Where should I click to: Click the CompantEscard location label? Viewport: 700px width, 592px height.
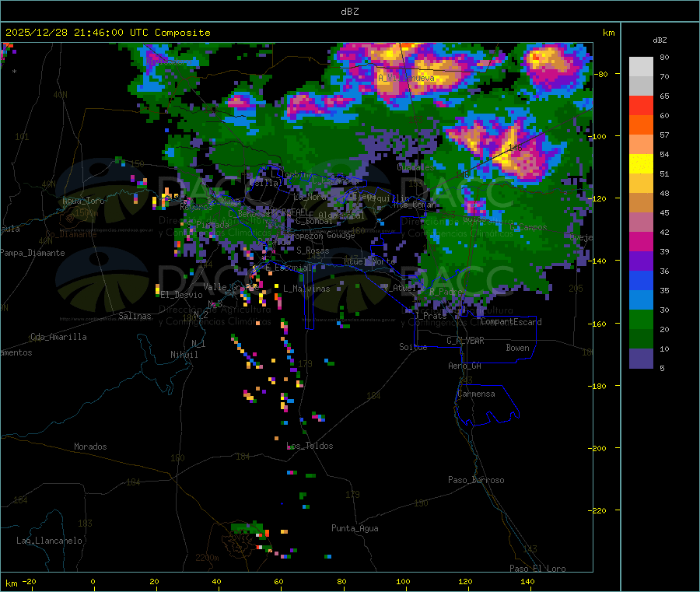[x=511, y=322]
